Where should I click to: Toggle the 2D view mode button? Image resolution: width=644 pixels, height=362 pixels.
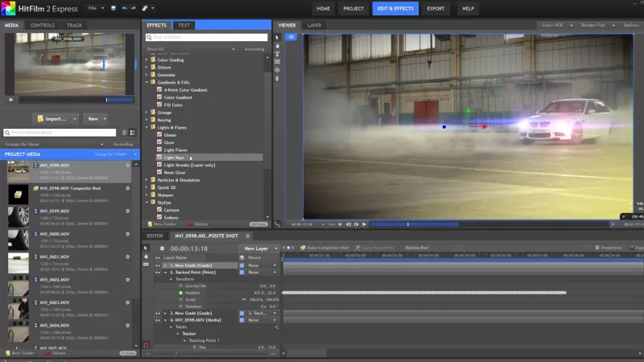click(x=291, y=37)
